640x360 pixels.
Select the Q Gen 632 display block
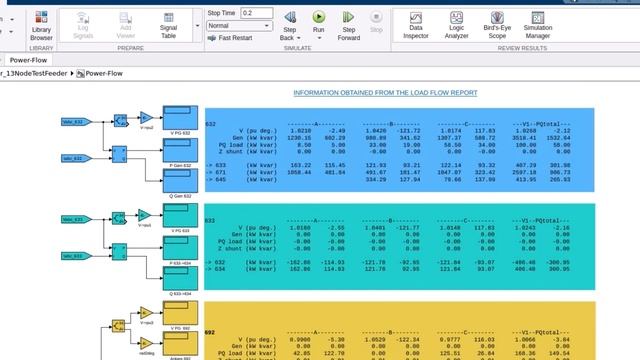tap(180, 181)
